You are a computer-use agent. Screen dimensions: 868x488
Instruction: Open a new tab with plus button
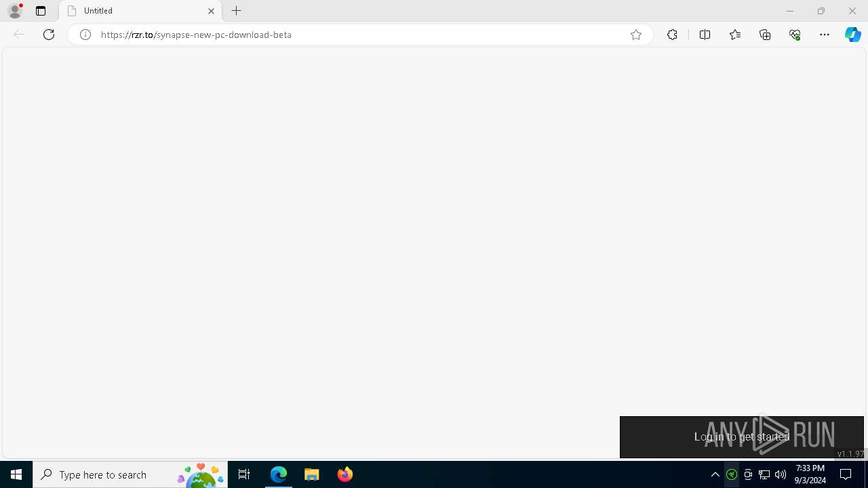click(237, 11)
